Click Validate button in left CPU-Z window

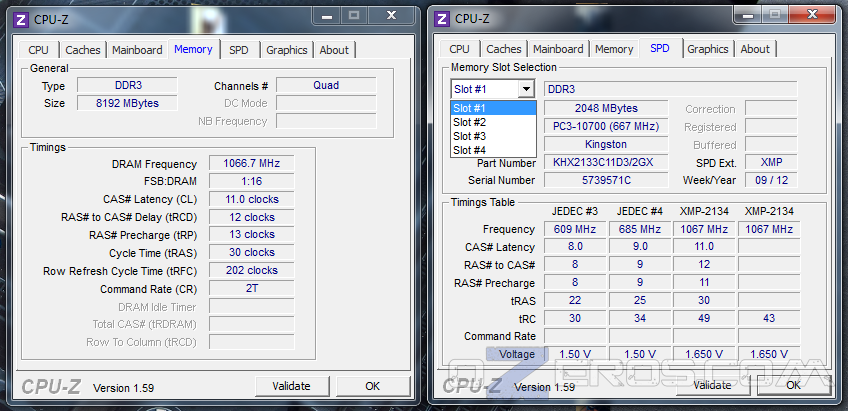pos(292,386)
